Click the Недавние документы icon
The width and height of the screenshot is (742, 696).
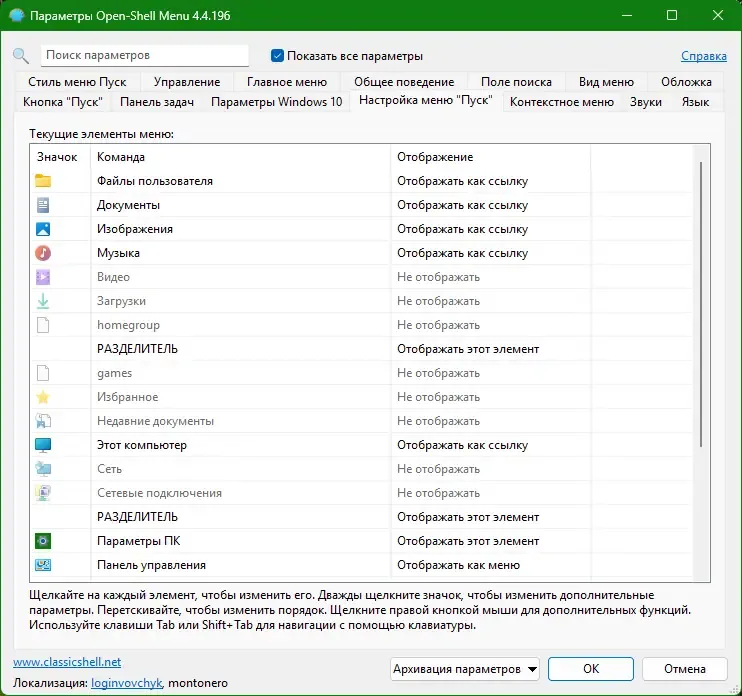[x=43, y=421]
